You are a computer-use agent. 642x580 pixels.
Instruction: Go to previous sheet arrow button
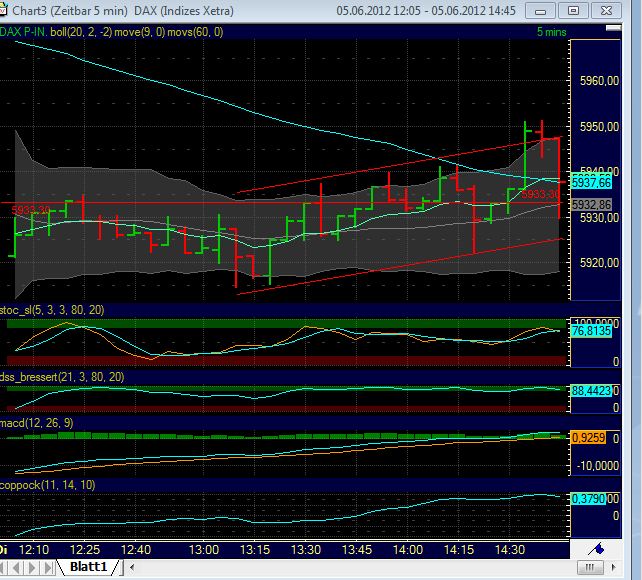[x=17, y=568]
